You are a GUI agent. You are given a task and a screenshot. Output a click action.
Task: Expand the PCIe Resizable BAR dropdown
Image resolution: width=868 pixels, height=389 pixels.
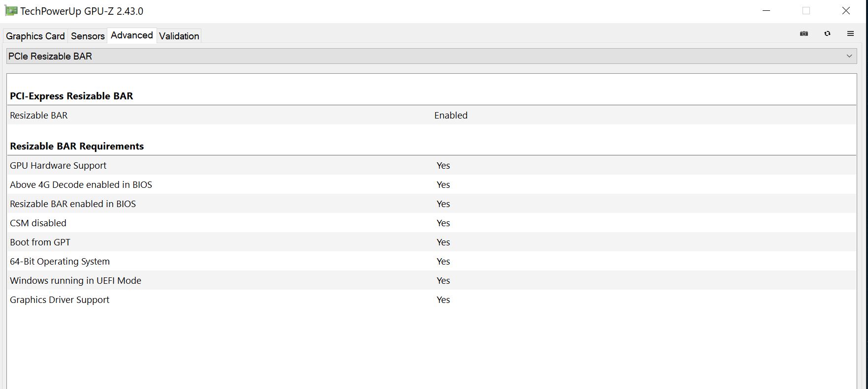coord(431,56)
